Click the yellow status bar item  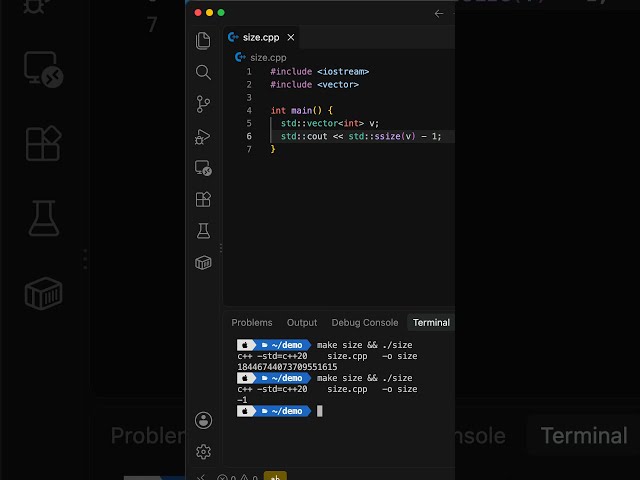point(275,476)
